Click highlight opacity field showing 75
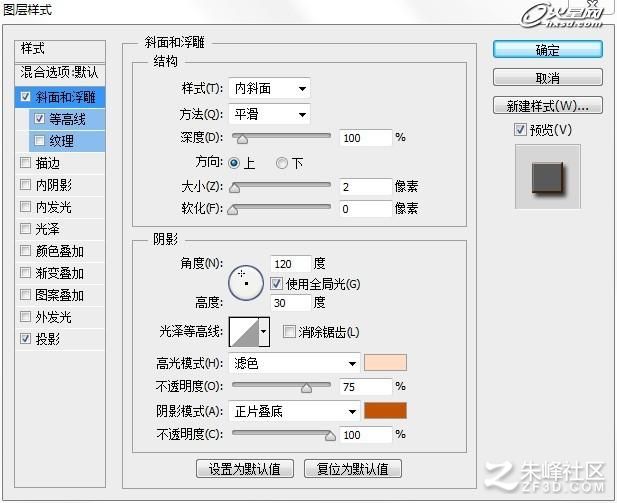The image size is (617, 503). [366, 387]
